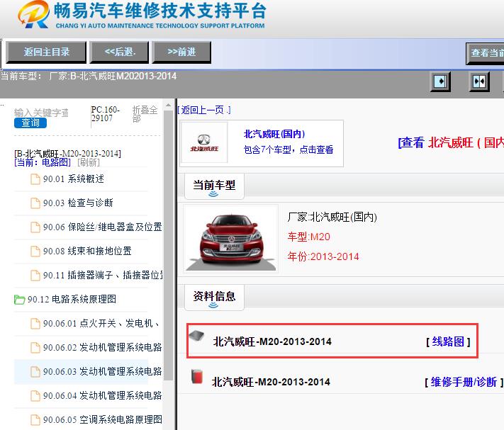504x430 pixels.
Task: Click the 当前：电路图 link
Action: [43, 162]
